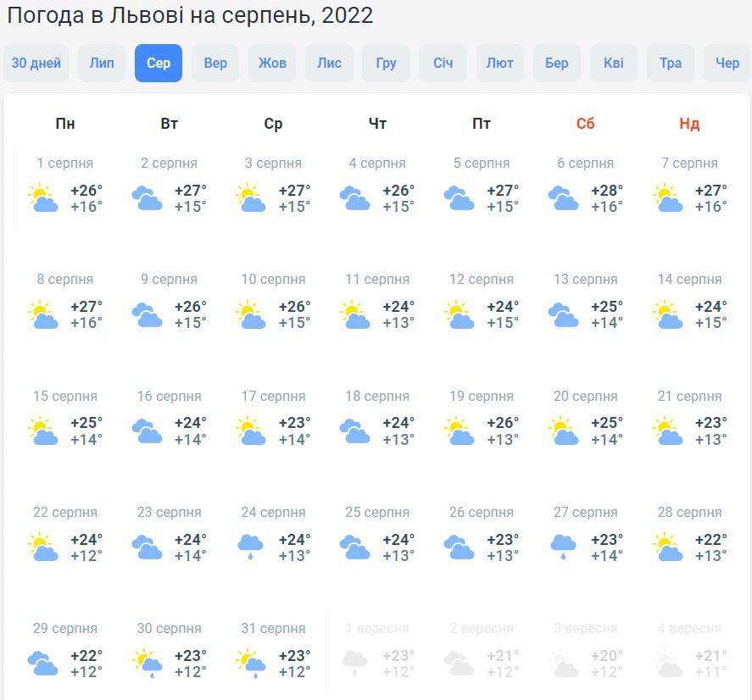Open the Чер month tab

[727, 64]
